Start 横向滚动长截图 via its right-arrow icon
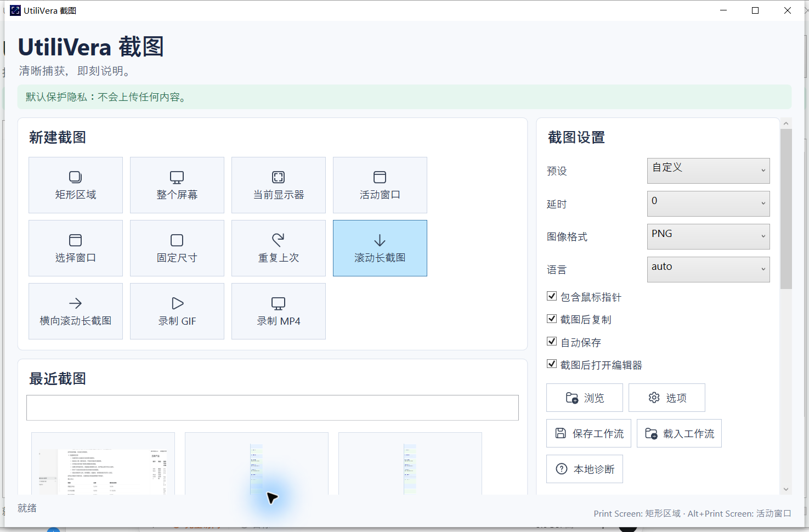809x532 pixels. click(x=75, y=303)
